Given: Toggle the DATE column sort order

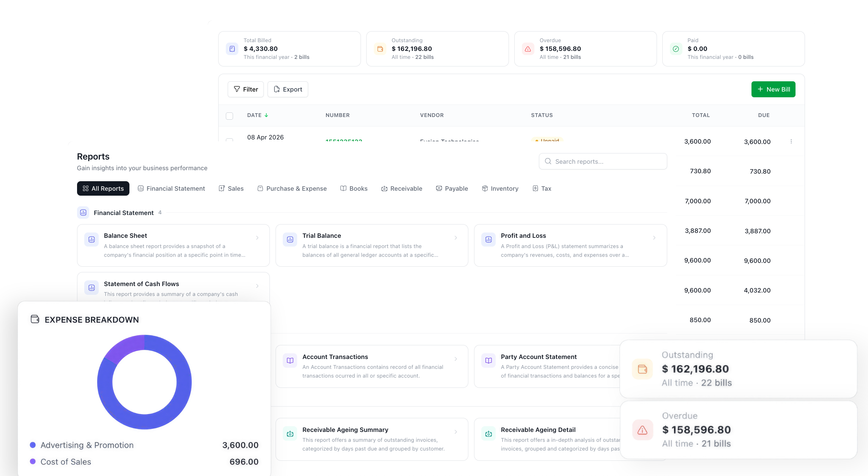Looking at the screenshot, I should coord(258,115).
